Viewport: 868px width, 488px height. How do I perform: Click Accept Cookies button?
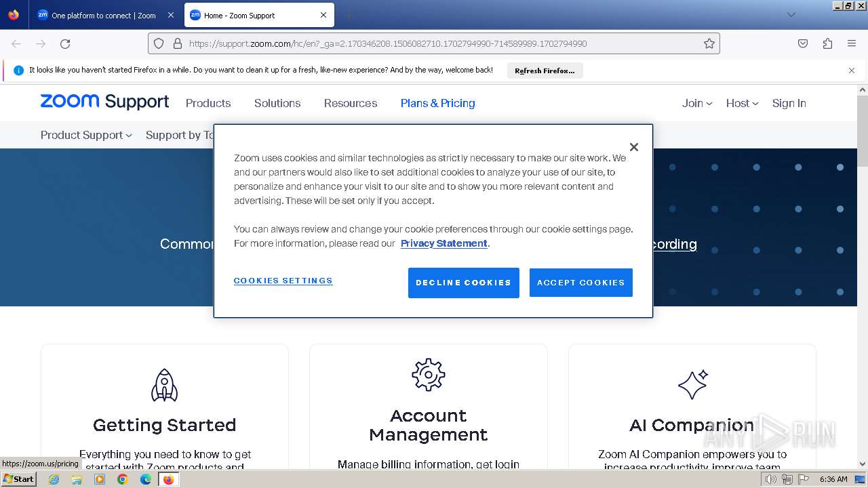pyautogui.click(x=581, y=283)
